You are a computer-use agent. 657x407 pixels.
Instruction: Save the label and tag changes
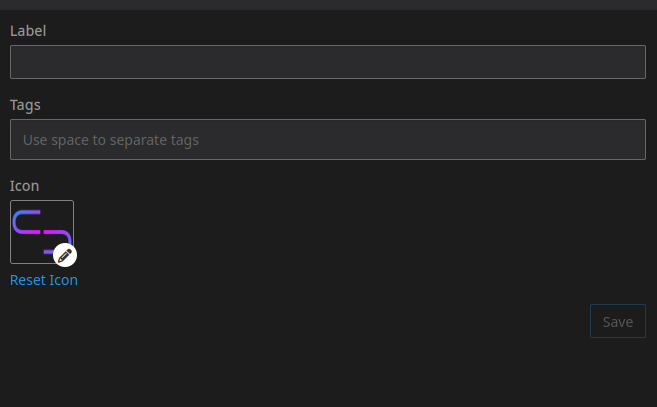coord(617,321)
